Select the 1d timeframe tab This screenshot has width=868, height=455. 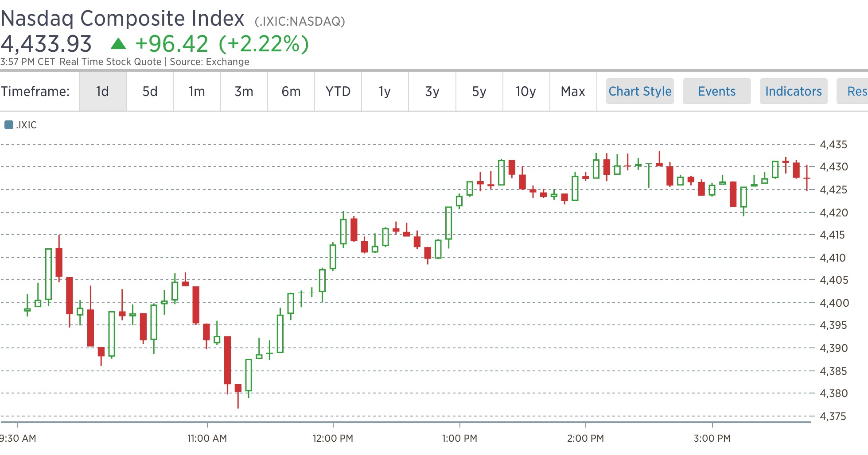[x=103, y=91]
